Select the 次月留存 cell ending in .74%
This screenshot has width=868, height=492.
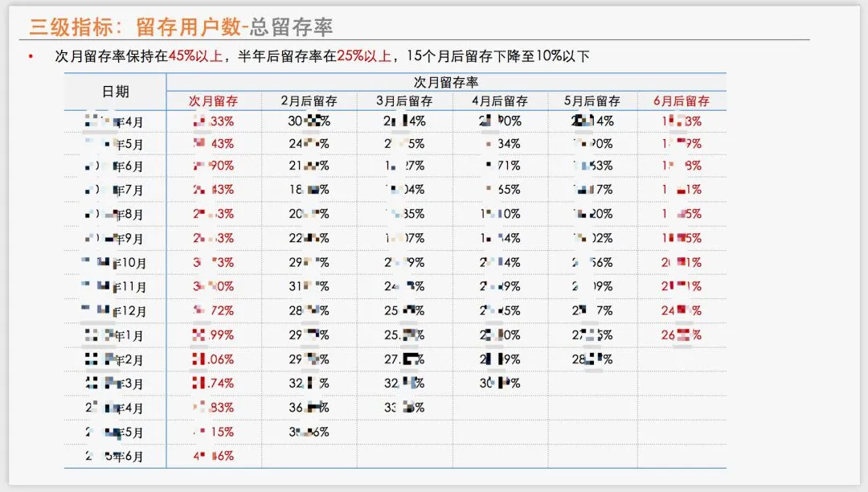pyautogui.click(x=213, y=383)
